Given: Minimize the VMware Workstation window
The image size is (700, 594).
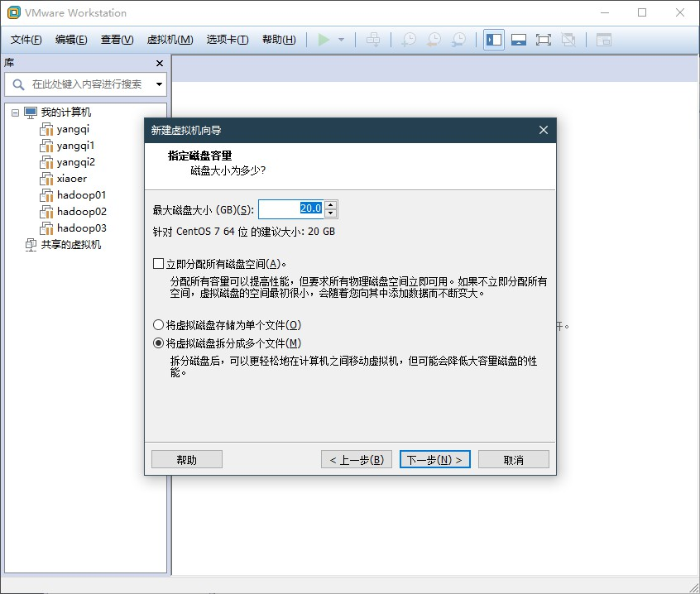Looking at the screenshot, I should (x=605, y=12).
